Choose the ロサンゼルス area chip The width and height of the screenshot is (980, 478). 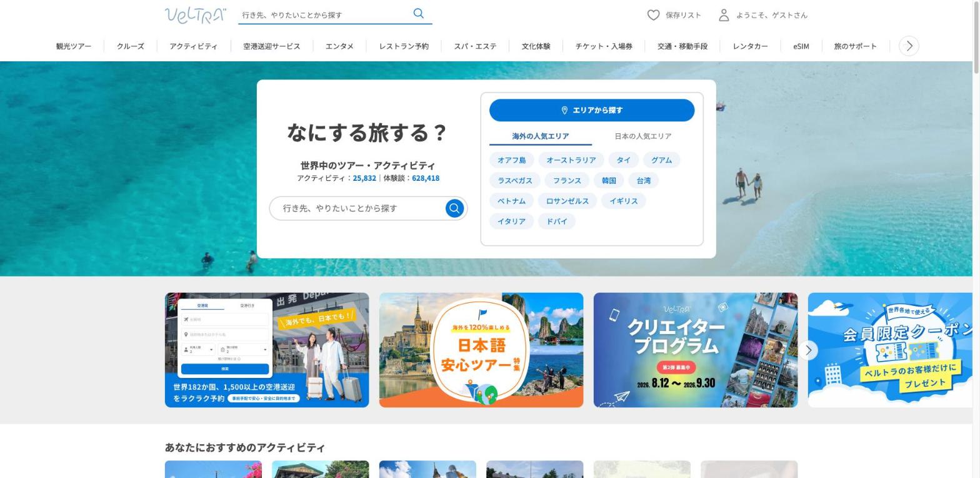click(x=567, y=201)
